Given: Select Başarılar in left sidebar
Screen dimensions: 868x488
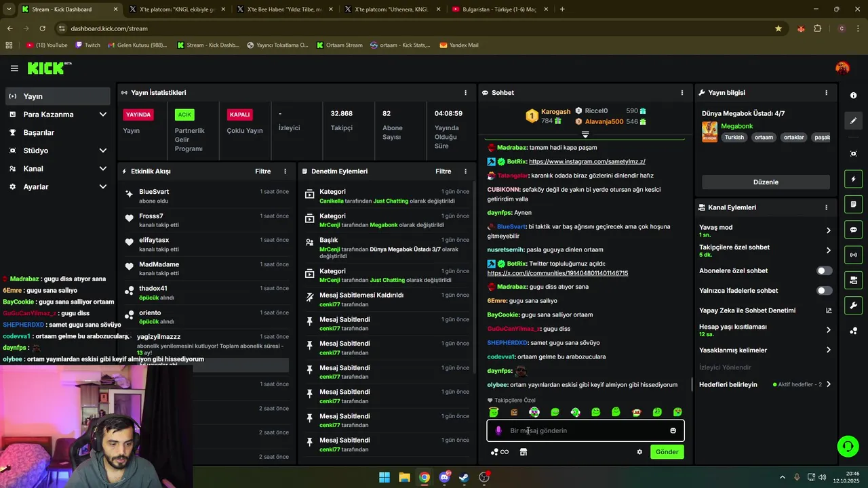Looking at the screenshot, I should tap(58, 132).
